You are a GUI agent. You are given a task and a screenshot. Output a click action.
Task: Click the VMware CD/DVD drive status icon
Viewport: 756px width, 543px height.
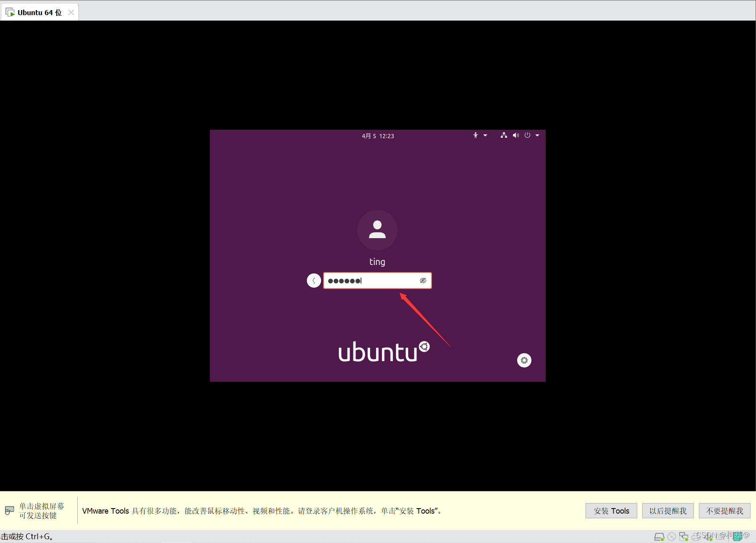coord(671,536)
